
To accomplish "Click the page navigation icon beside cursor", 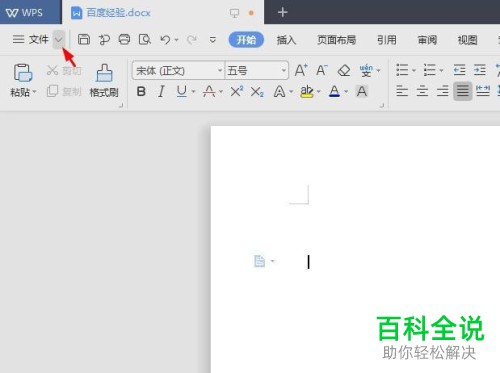I will click(x=260, y=261).
